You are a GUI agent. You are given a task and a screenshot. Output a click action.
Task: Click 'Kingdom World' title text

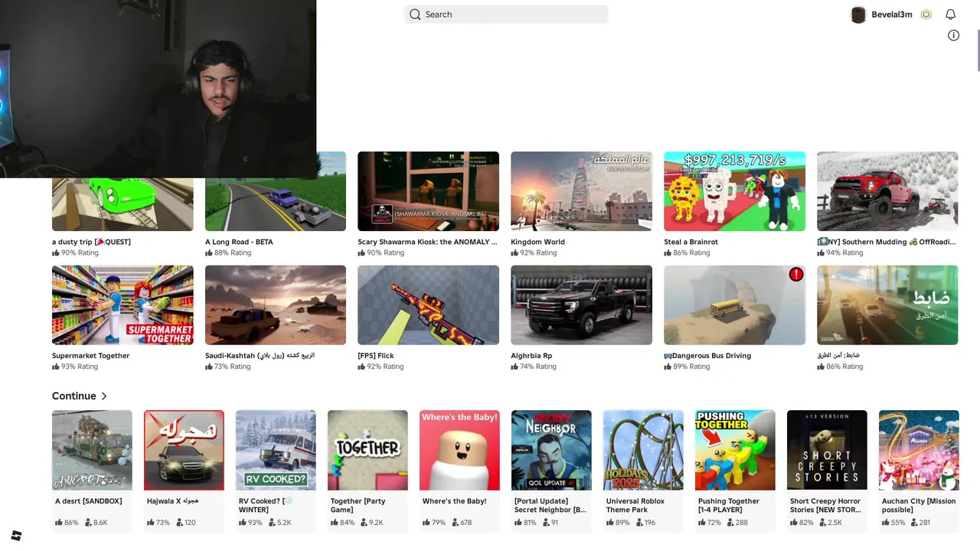tap(537, 242)
